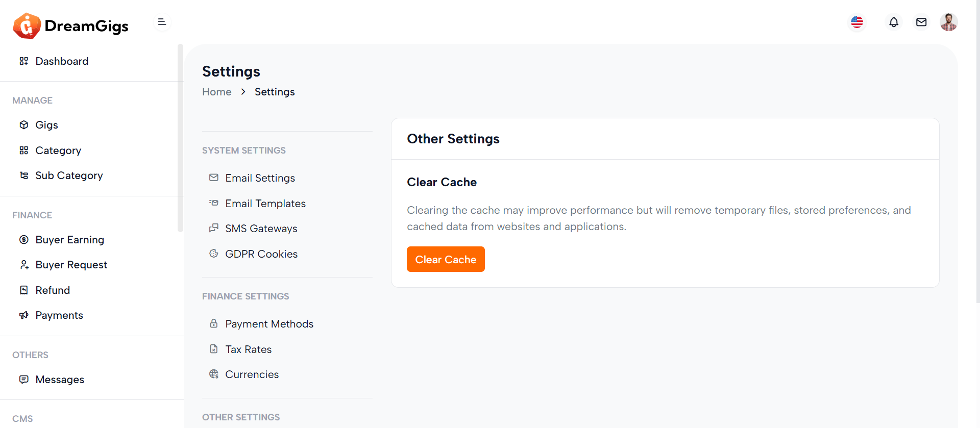The height and width of the screenshot is (428, 980).
Task: Click the GDPR Cookies icon
Action: pyautogui.click(x=214, y=254)
